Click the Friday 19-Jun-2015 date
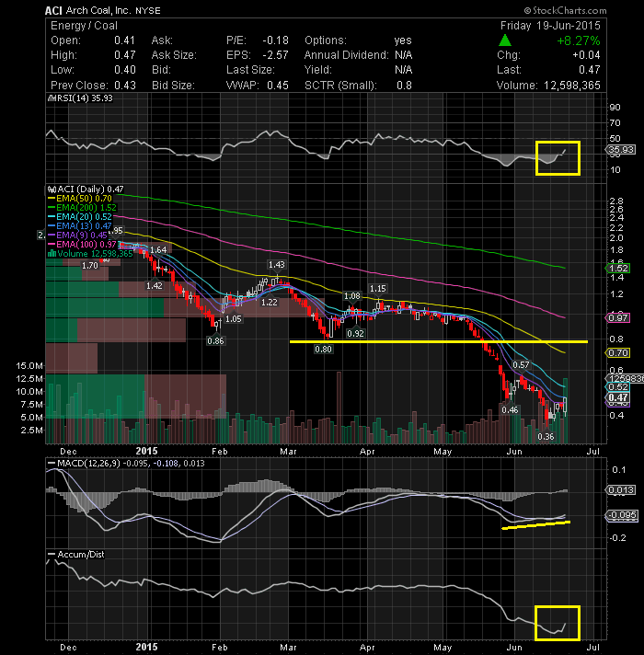 pos(550,26)
